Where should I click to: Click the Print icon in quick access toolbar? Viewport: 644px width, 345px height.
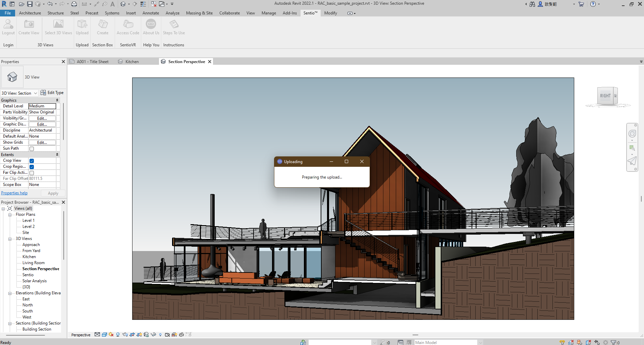(74, 4)
